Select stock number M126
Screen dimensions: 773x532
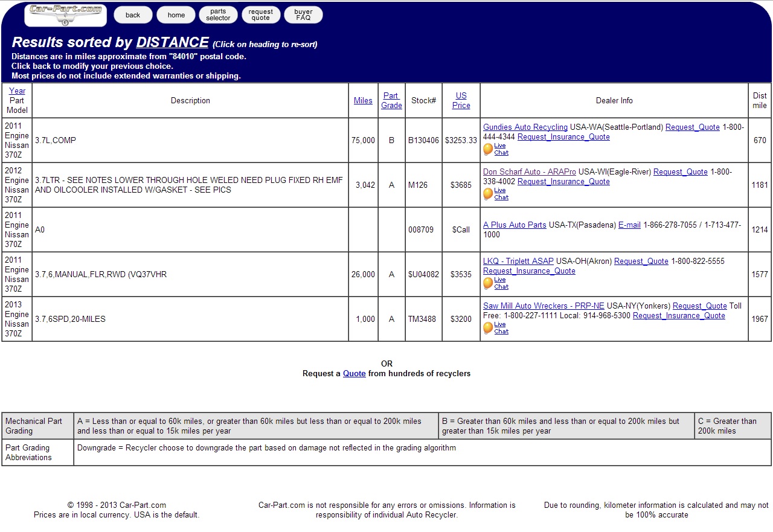(417, 185)
